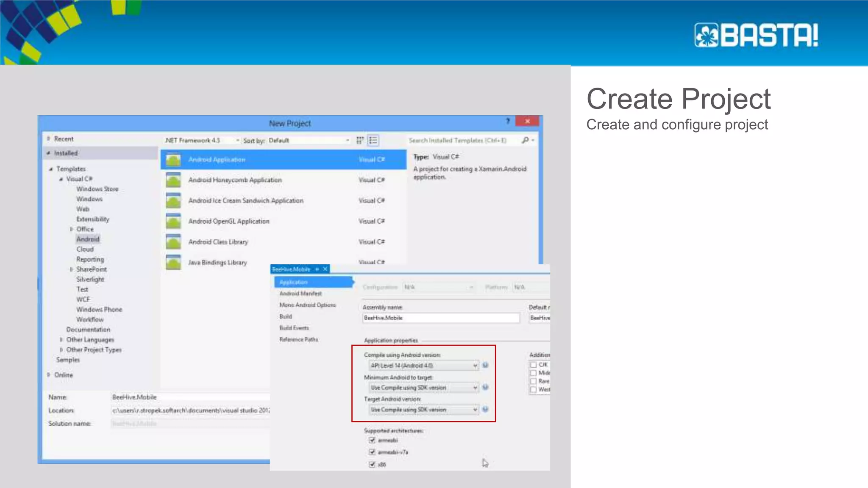This screenshot has width=868, height=488.
Task: Click info icon beside Target Android version
Action: coord(486,409)
